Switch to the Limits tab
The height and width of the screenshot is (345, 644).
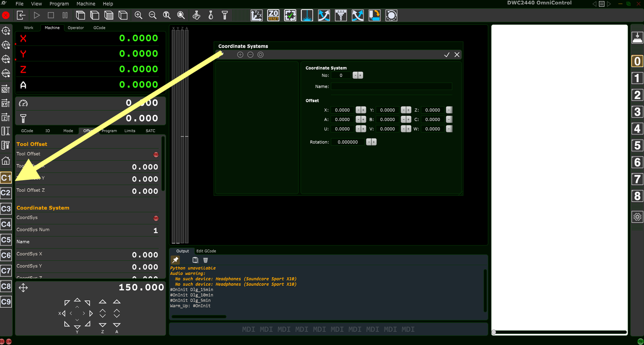coord(130,131)
